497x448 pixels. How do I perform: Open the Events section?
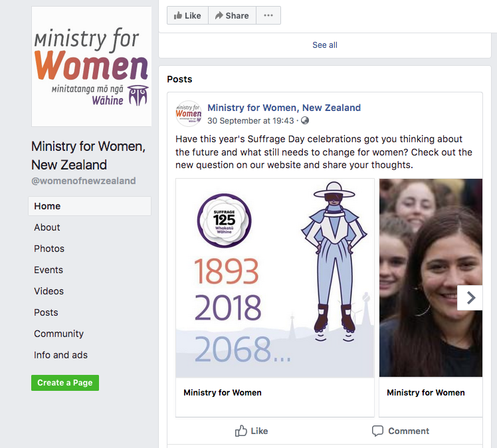coord(49,270)
